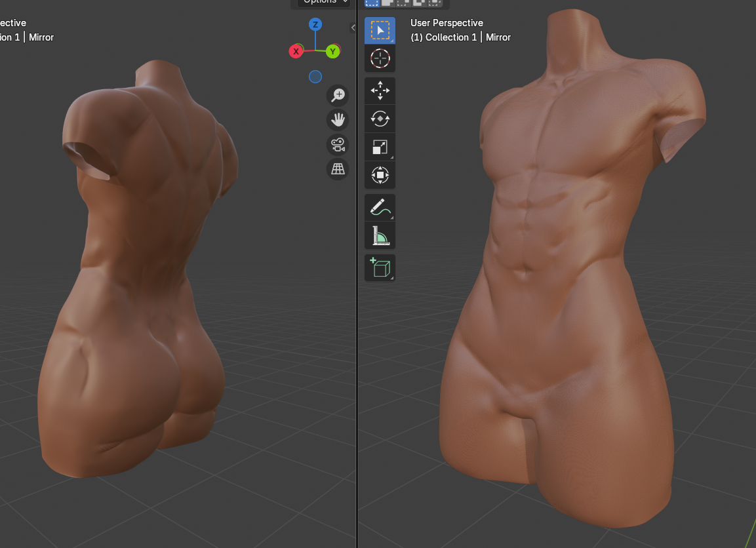Image resolution: width=756 pixels, height=548 pixels.
Task: Choose the Measure tool
Action: 380,236
